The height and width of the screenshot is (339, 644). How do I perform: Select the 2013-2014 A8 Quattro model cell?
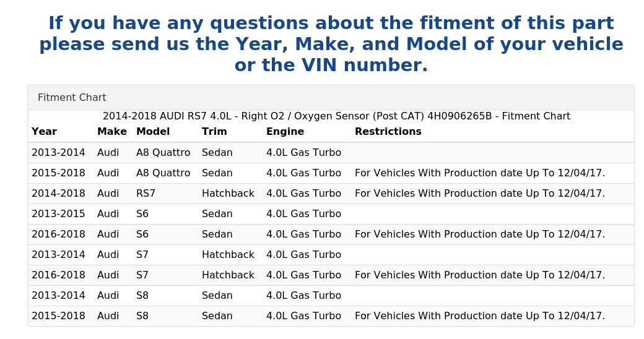[163, 153]
